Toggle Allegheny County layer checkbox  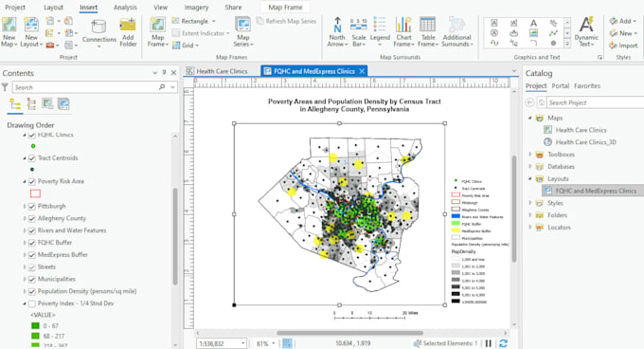pos(32,219)
